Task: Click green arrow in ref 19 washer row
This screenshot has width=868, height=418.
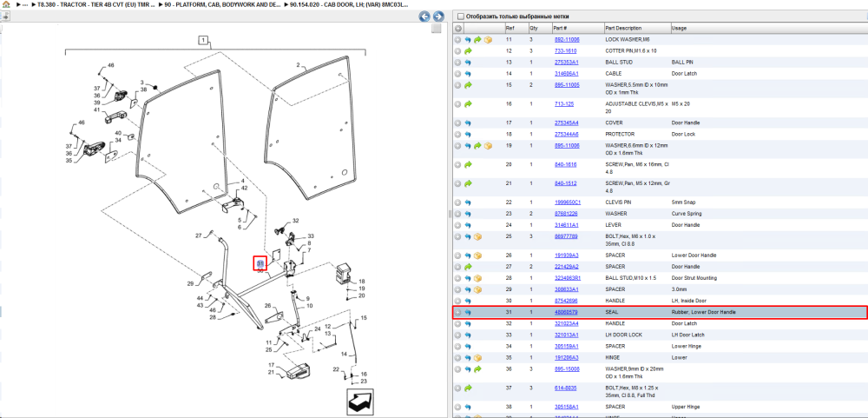Action: coord(477,146)
